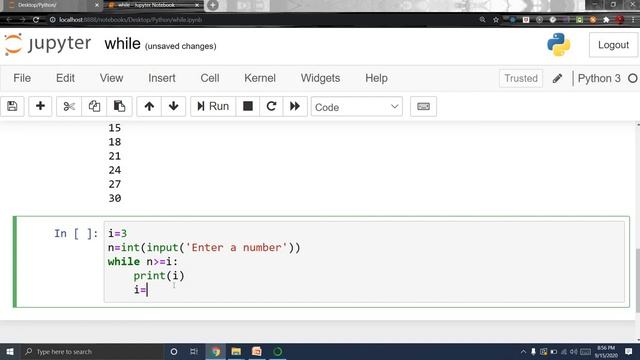
Task: Show hidden system tray icons
Action: [x=523, y=351]
